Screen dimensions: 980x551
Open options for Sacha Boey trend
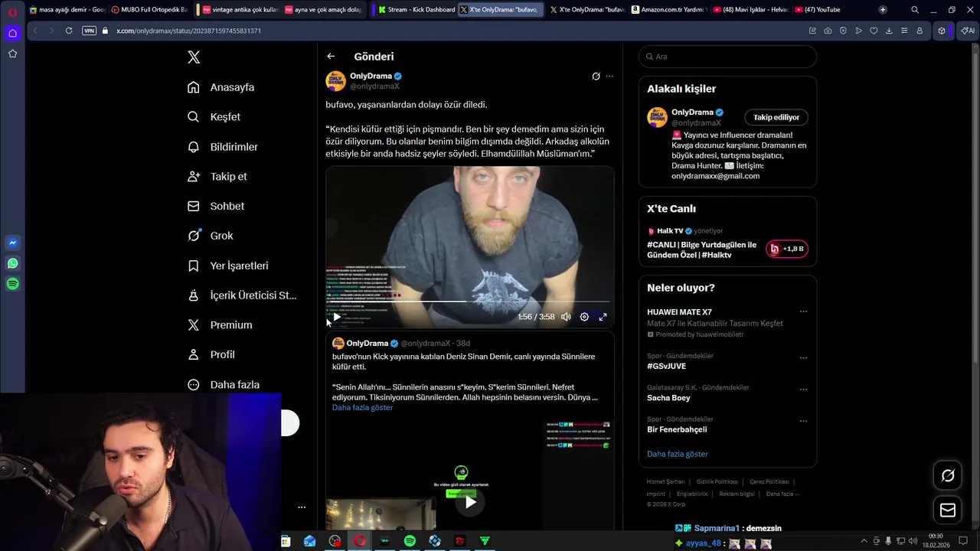pos(803,389)
